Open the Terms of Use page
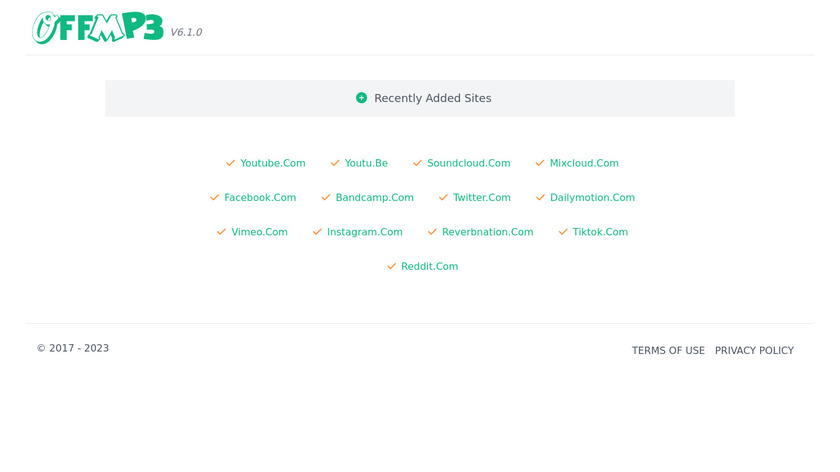840x472 pixels. pos(668,350)
